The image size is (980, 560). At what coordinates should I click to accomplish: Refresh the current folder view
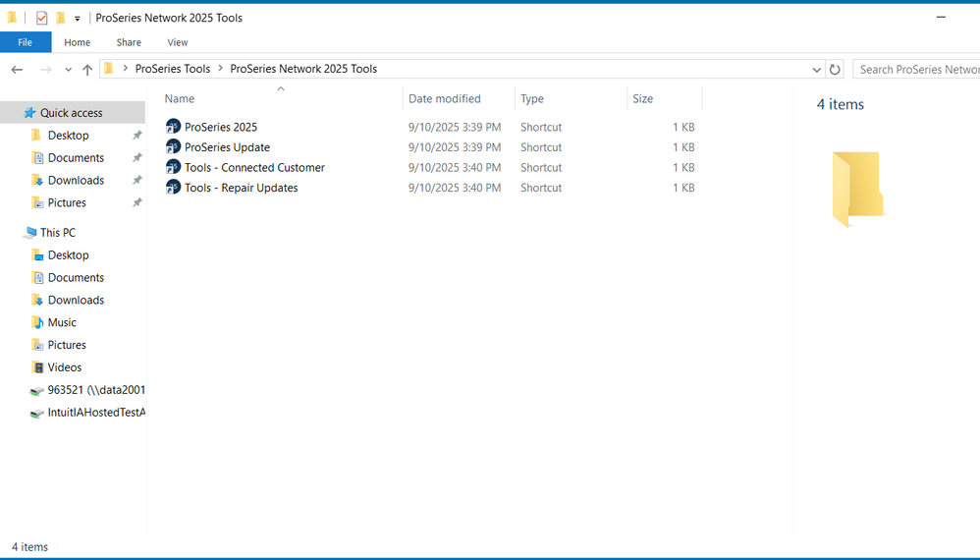[835, 70]
